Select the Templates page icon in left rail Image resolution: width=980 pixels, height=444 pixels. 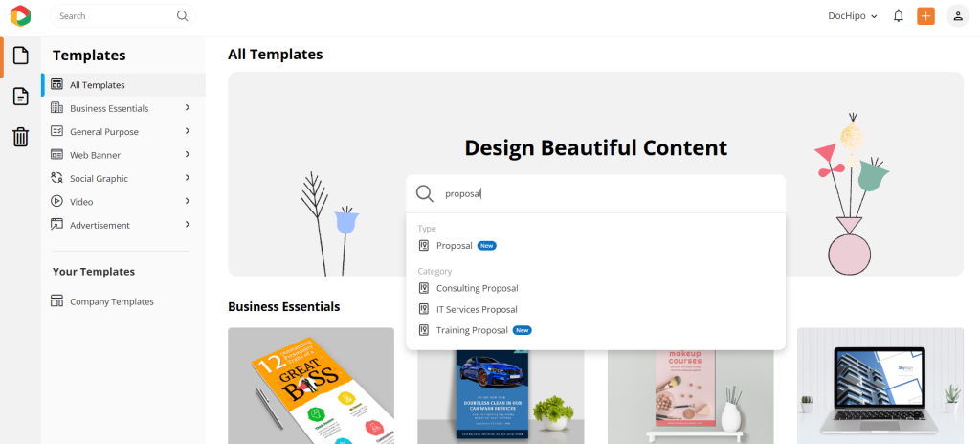coord(20,55)
